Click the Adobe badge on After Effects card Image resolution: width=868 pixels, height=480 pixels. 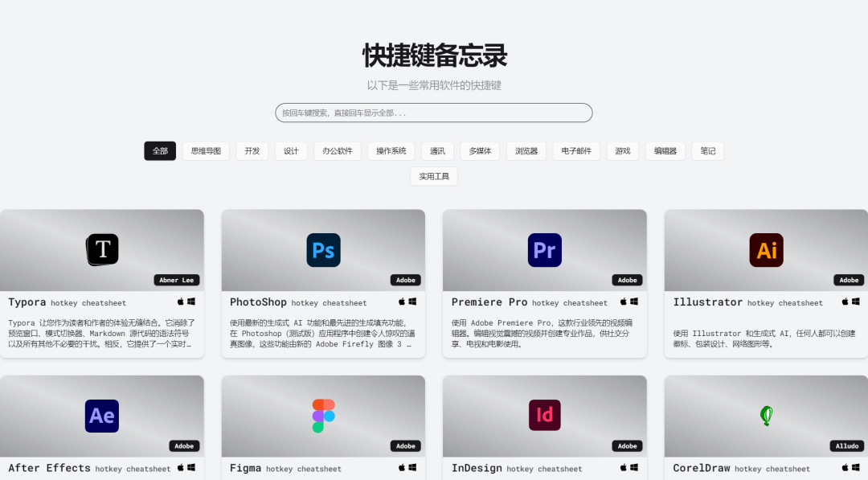184,446
